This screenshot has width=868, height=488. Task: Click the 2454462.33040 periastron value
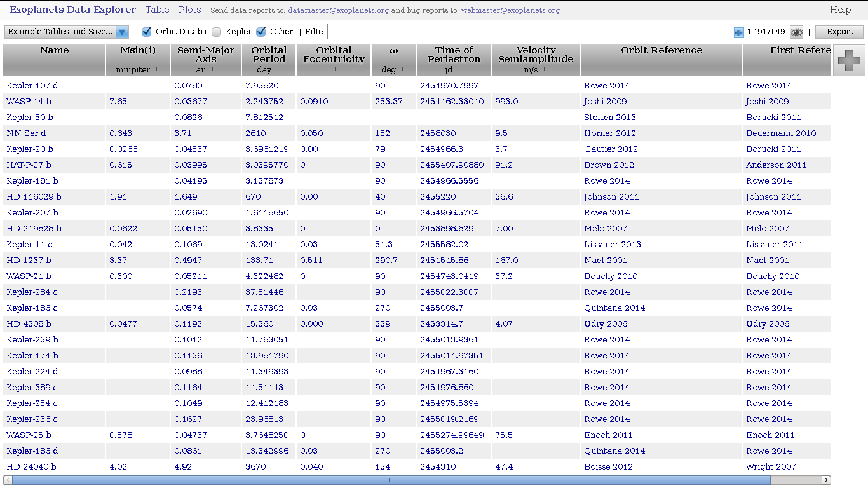(x=451, y=101)
